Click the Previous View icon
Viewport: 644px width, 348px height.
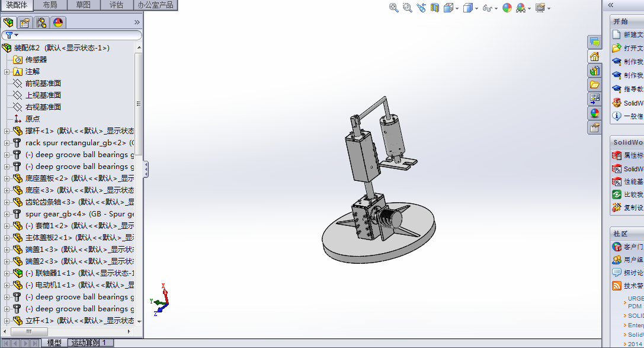pos(421,8)
